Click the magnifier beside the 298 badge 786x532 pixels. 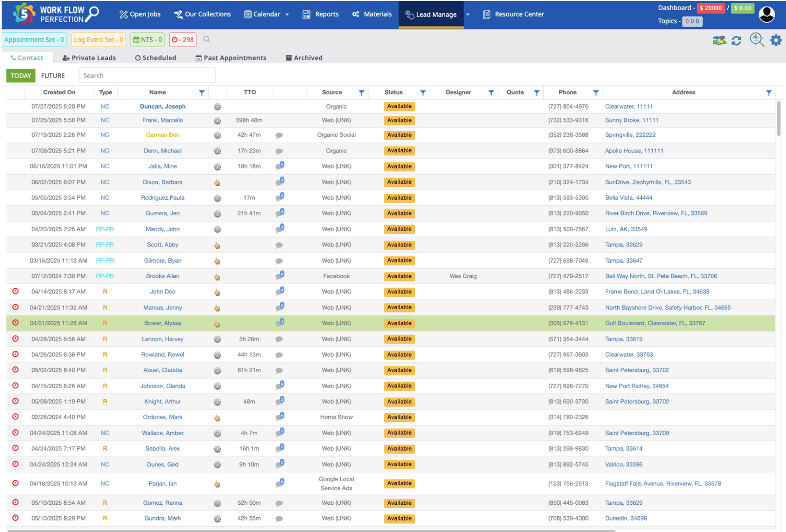[207, 40]
